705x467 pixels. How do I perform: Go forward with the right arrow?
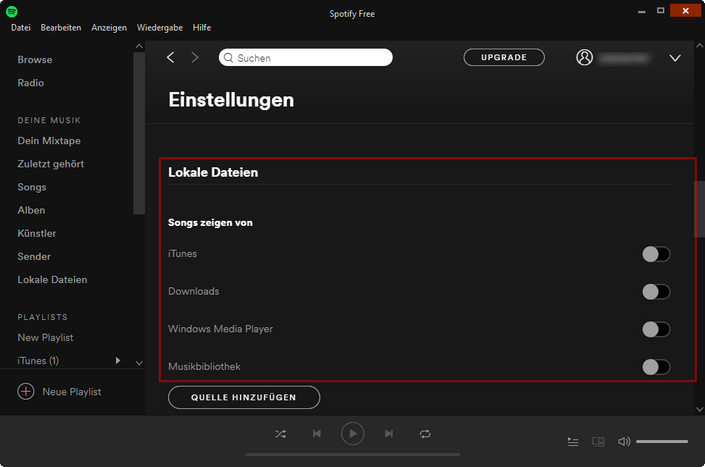pyautogui.click(x=195, y=58)
